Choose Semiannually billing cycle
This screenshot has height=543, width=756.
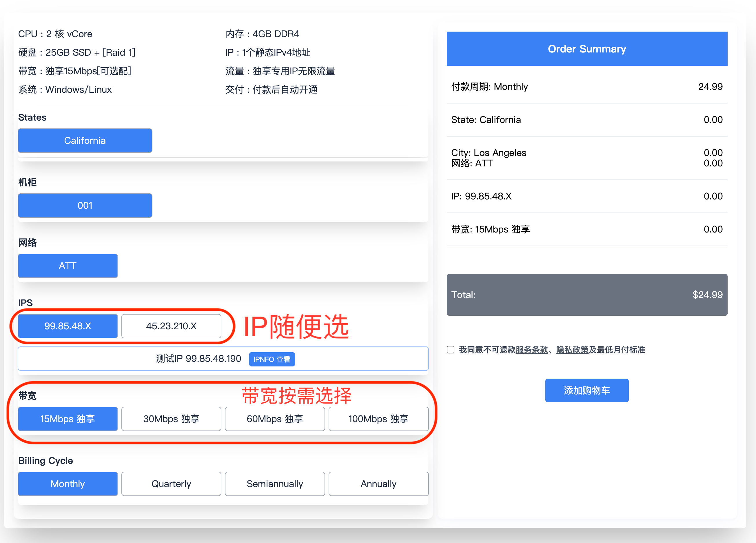[275, 484]
